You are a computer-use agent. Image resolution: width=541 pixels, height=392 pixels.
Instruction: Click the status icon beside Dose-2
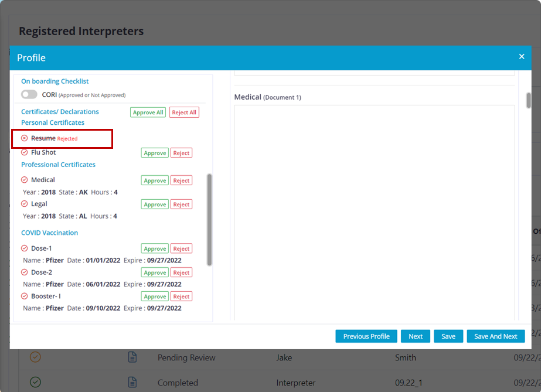coord(25,272)
